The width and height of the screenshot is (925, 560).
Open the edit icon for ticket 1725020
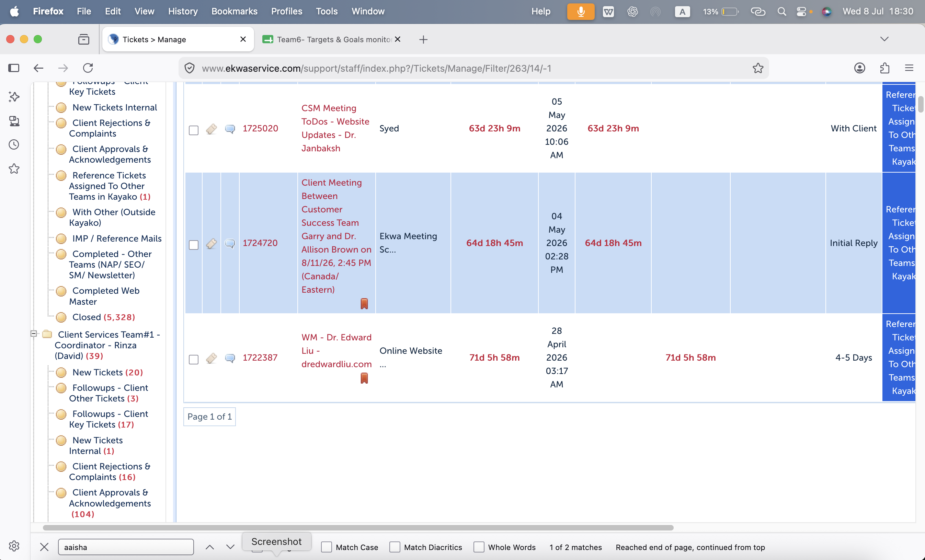212,129
